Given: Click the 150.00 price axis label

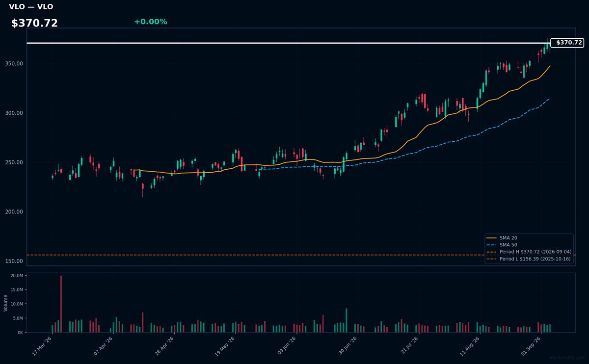Looking at the screenshot, I should pos(15,261).
